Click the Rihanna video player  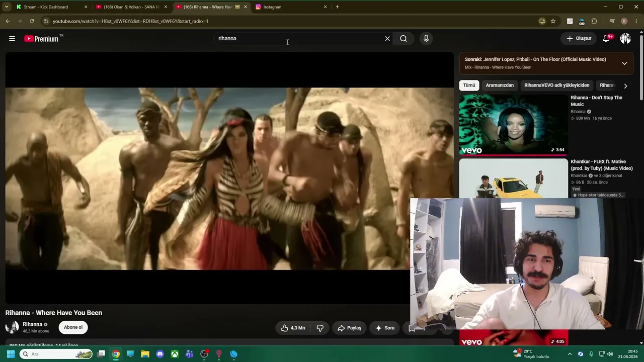click(x=229, y=178)
